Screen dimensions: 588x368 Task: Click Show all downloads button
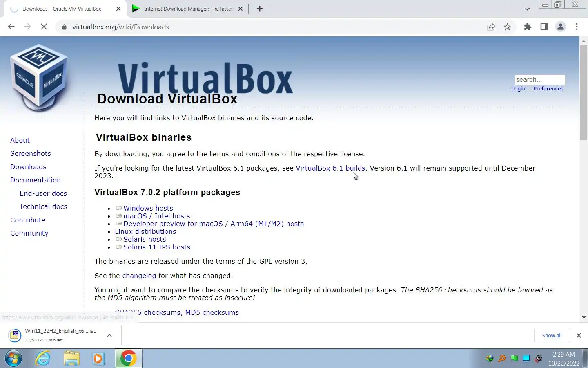tap(552, 335)
